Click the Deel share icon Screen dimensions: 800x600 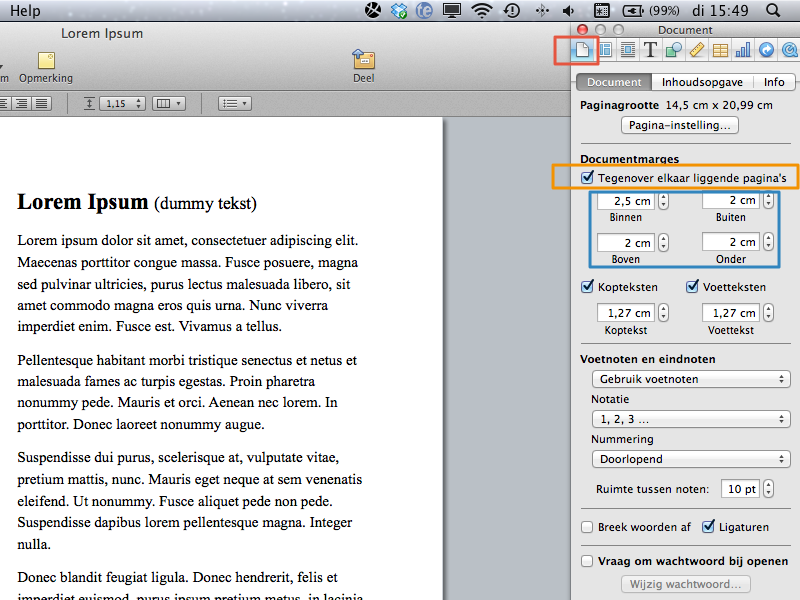point(363,59)
